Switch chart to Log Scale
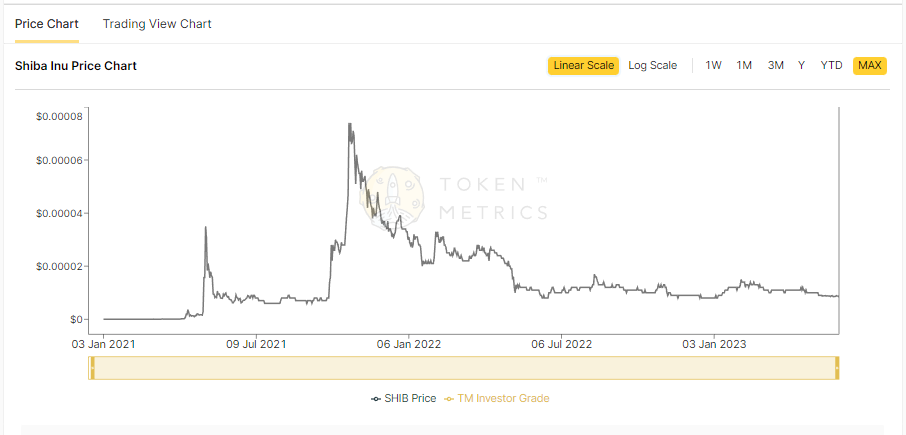 pyautogui.click(x=652, y=66)
